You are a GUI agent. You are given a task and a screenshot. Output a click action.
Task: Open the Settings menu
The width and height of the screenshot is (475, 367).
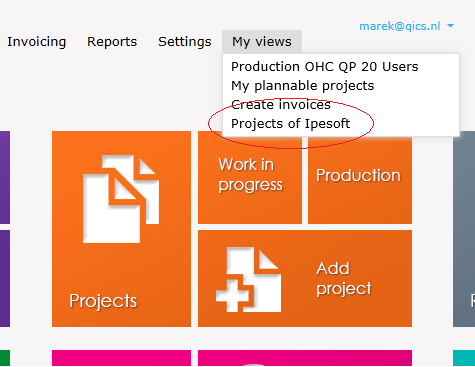click(185, 42)
